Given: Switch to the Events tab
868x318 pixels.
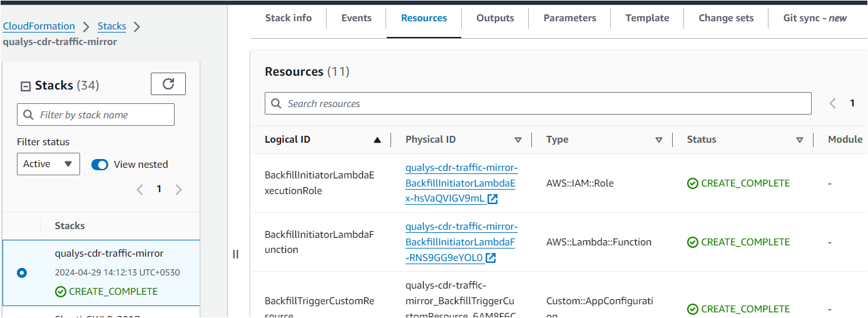Looking at the screenshot, I should point(357,18).
